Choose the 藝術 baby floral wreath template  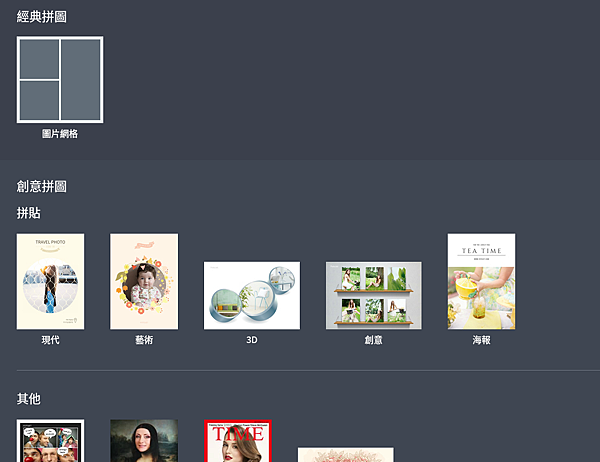(144, 281)
